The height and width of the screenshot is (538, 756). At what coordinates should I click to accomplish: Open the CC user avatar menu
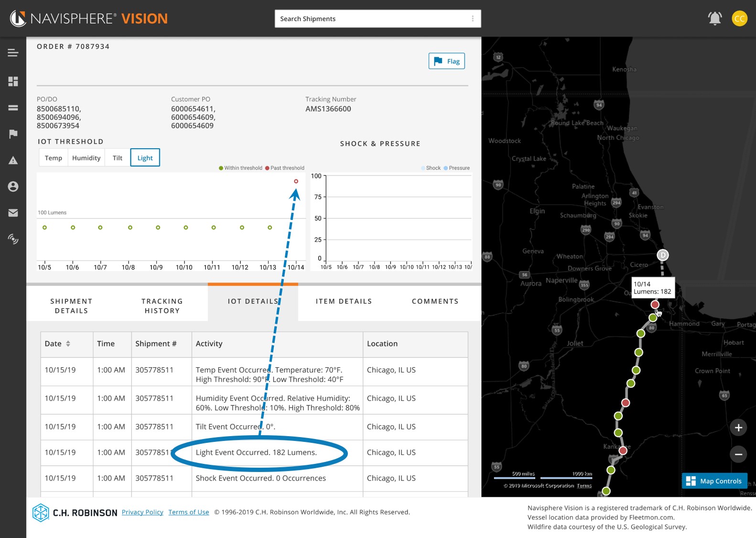(x=739, y=19)
